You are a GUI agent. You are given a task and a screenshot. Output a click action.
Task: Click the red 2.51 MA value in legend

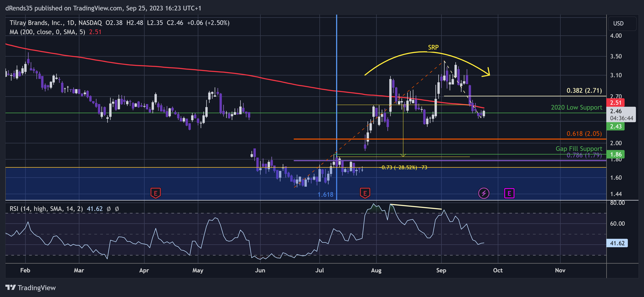pyautogui.click(x=95, y=32)
